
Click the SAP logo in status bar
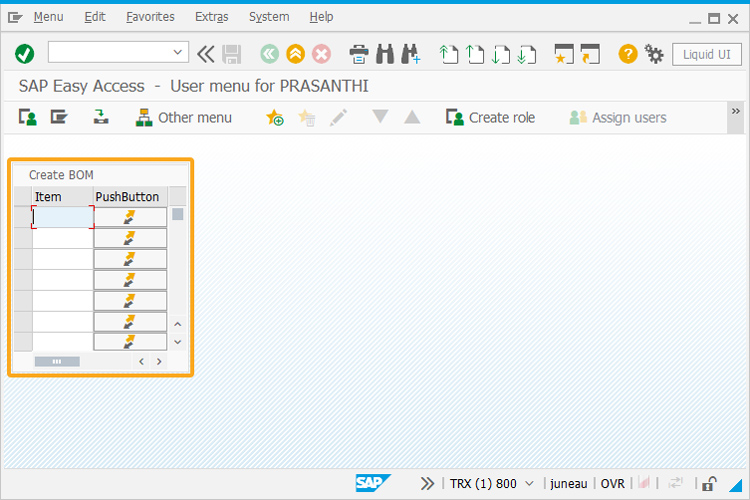point(373,483)
